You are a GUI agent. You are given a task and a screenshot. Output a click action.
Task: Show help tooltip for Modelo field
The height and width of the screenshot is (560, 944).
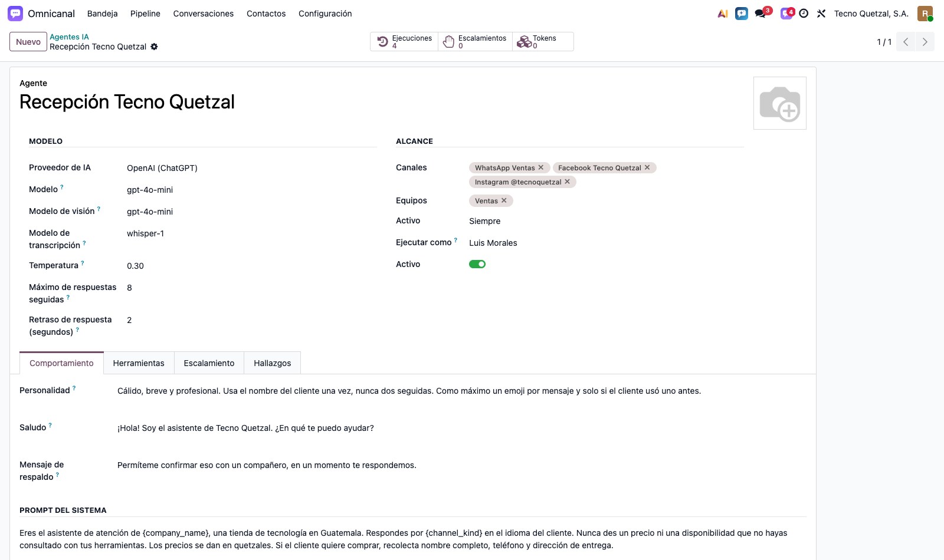pos(62,187)
